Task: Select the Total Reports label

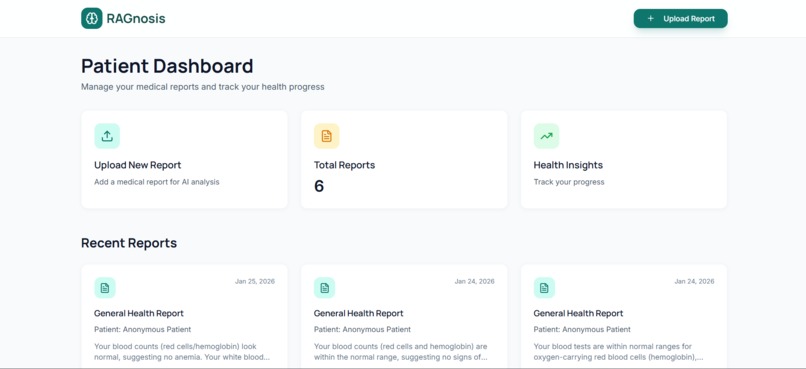Action: (x=344, y=165)
